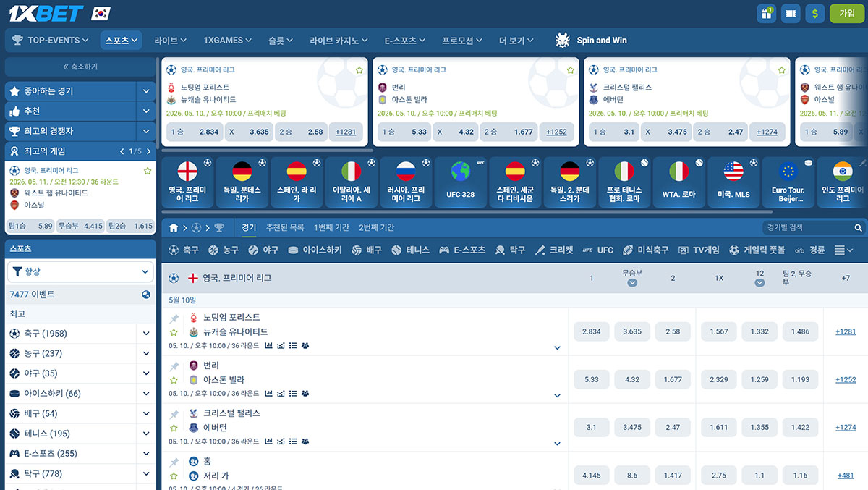Open statistics chart icon for Nottingham Forest match

[x=269, y=346]
